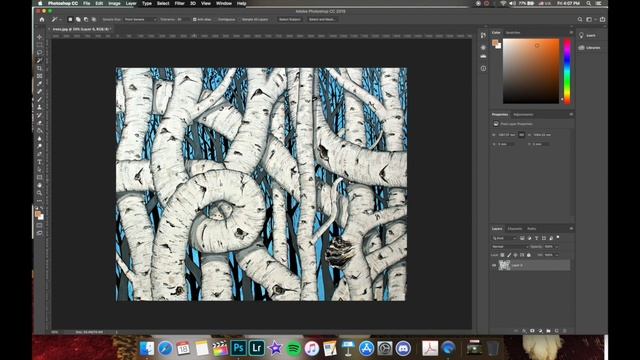Open the search icon in options bar
Screen dimensions: 640x360
(x=580, y=19)
